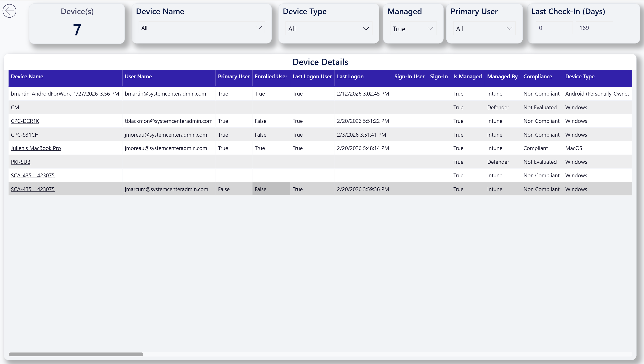The height and width of the screenshot is (364, 644).
Task: Click the maximum check-in days field showing 169
Action: click(594, 28)
